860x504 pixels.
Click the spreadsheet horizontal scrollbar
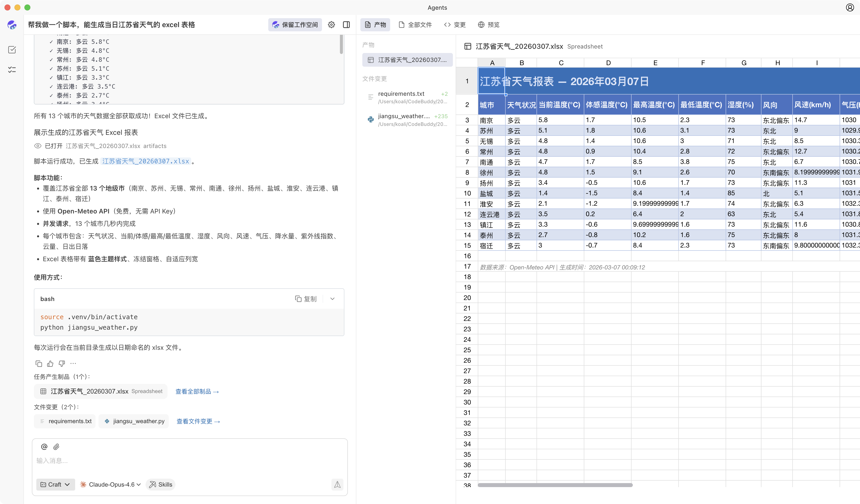click(x=555, y=485)
